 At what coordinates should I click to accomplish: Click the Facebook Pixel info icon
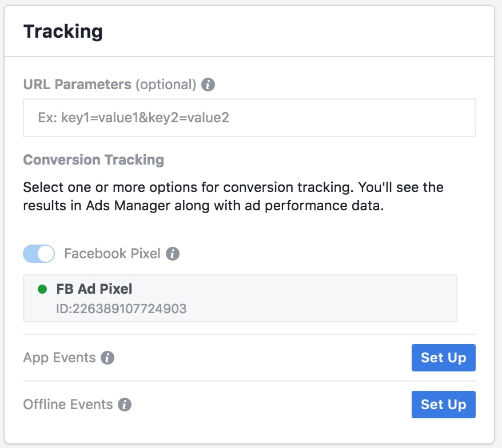[173, 254]
